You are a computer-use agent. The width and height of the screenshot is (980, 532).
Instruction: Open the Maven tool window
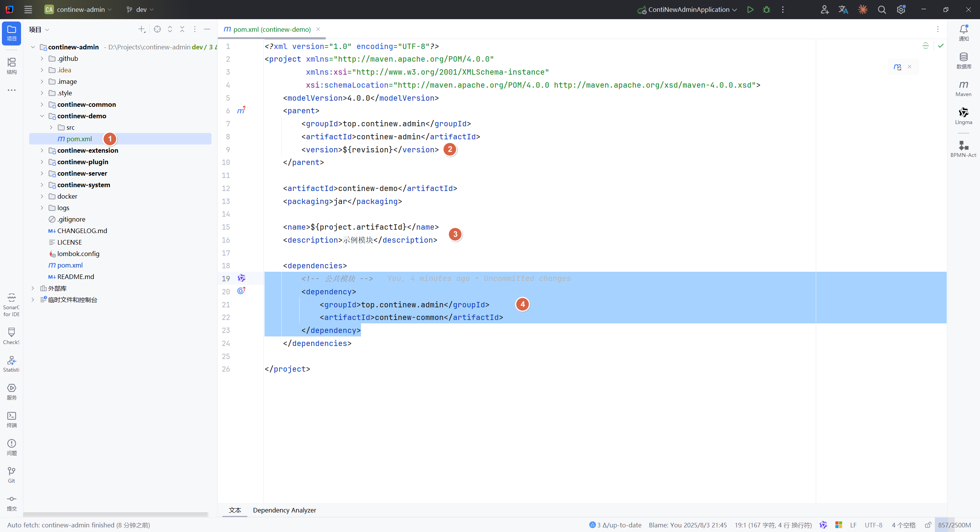(964, 88)
